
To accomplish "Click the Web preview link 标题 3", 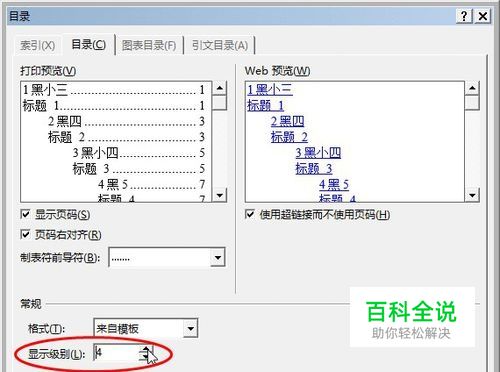I will 314,169.
